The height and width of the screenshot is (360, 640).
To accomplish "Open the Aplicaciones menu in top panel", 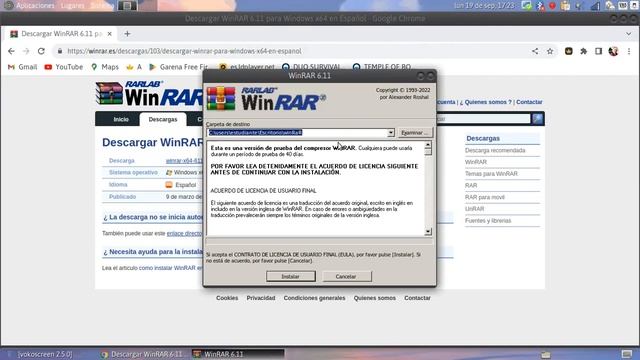I will 35,6.
